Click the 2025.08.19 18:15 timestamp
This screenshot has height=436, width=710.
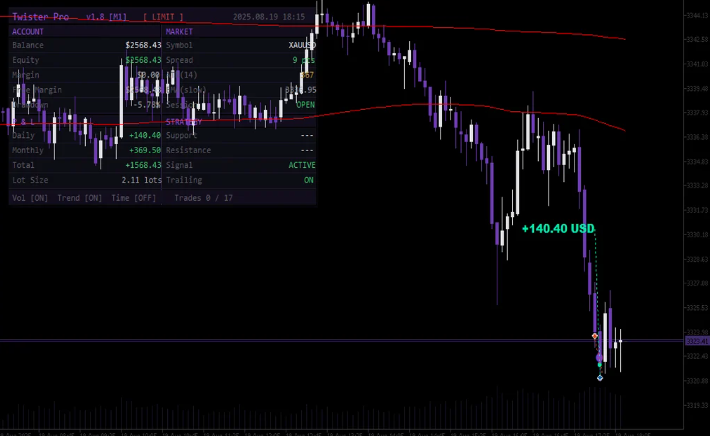269,17
